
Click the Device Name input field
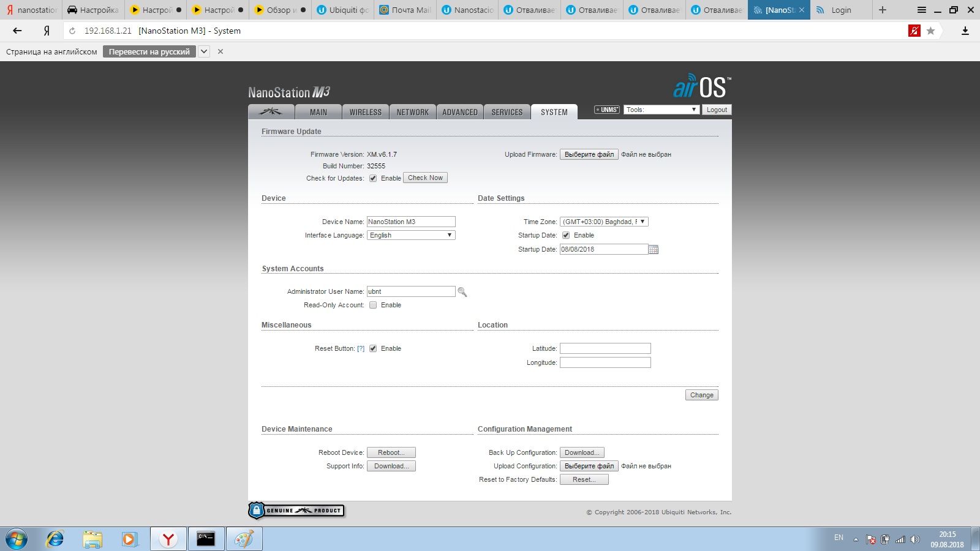coord(411,222)
